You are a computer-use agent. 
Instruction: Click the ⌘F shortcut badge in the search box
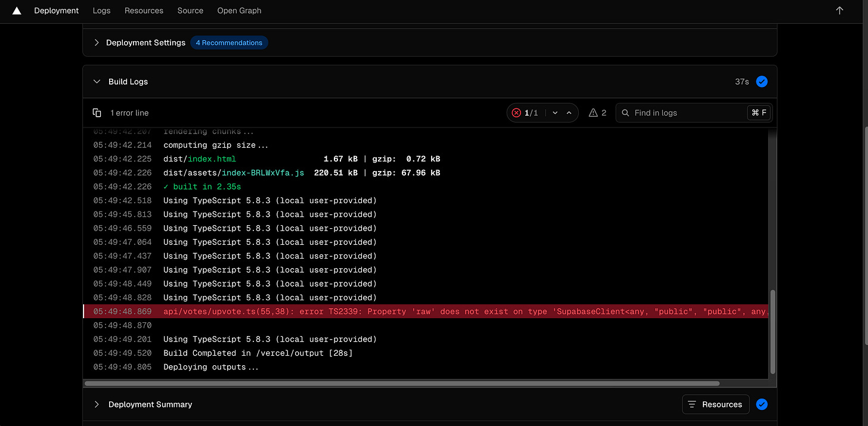pyautogui.click(x=758, y=112)
